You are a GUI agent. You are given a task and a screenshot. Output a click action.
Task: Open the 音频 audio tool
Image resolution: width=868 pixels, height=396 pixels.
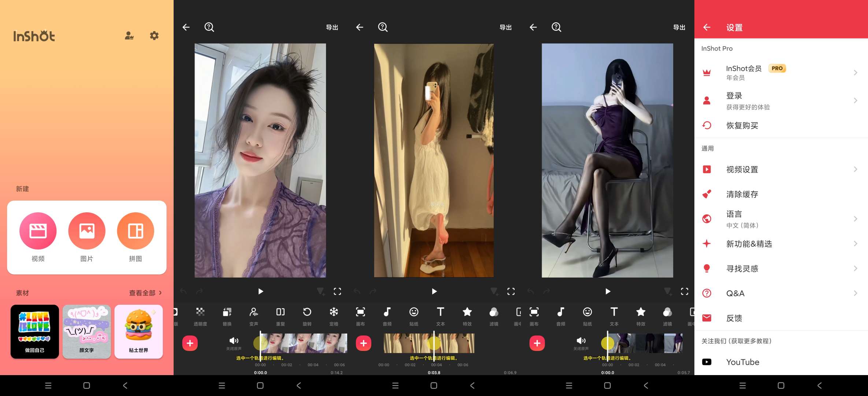(x=386, y=316)
